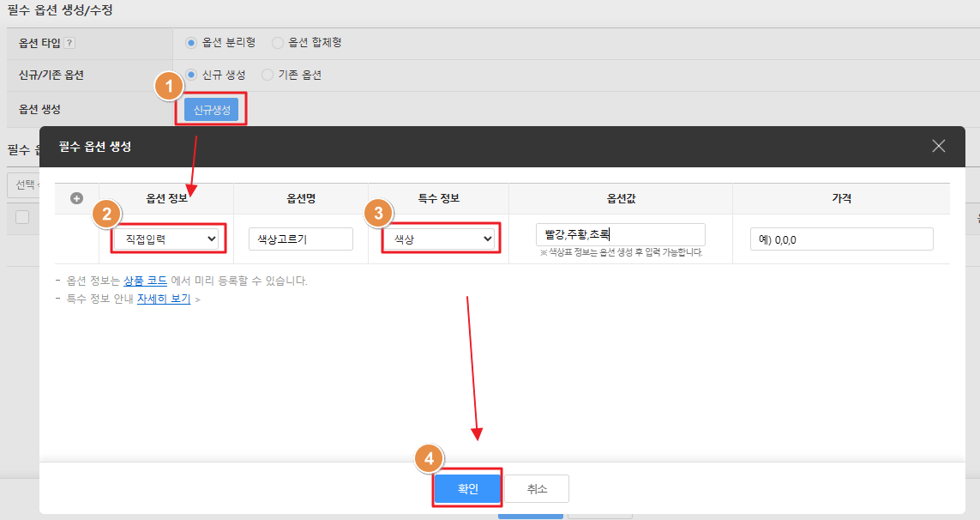Click the 신규/기존 옵션 row label

pyautogui.click(x=51, y=76)
